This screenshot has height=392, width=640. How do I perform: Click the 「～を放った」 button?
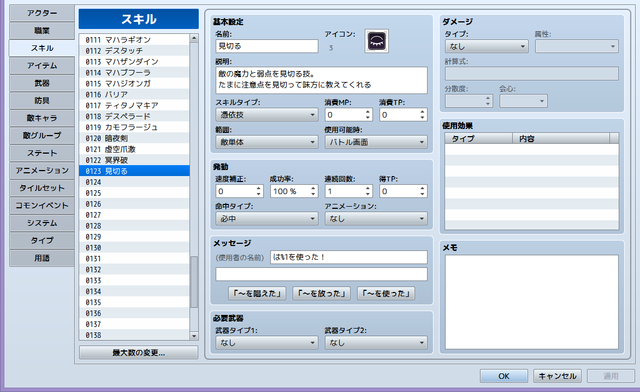click(322, 294)
